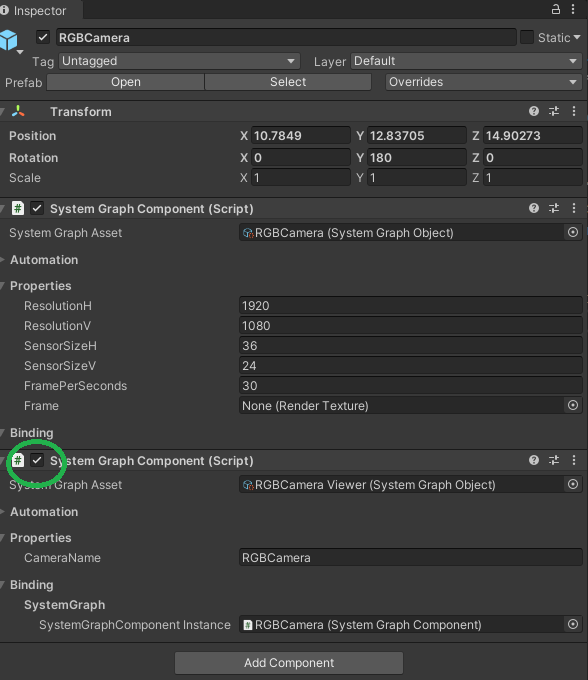Open Transform component presets icon
This screenshot has height=680, width=588.
(x=554, y=111)
